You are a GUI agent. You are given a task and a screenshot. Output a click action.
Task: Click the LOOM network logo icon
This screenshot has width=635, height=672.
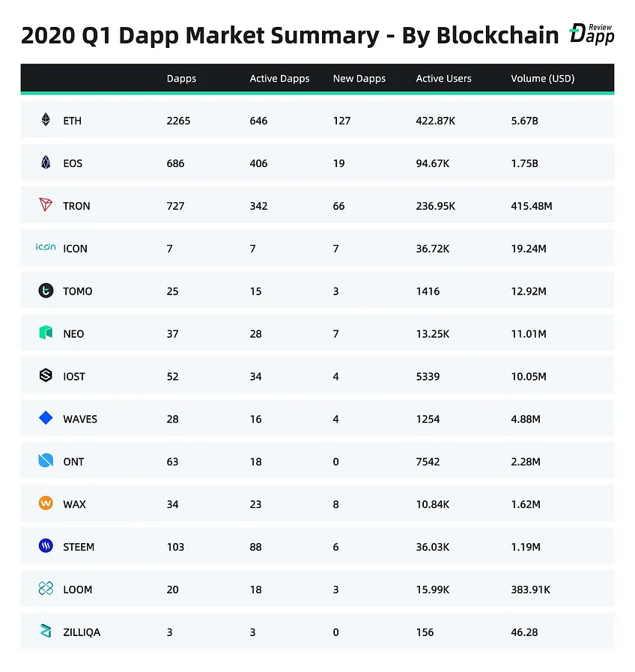click(46, 588)
